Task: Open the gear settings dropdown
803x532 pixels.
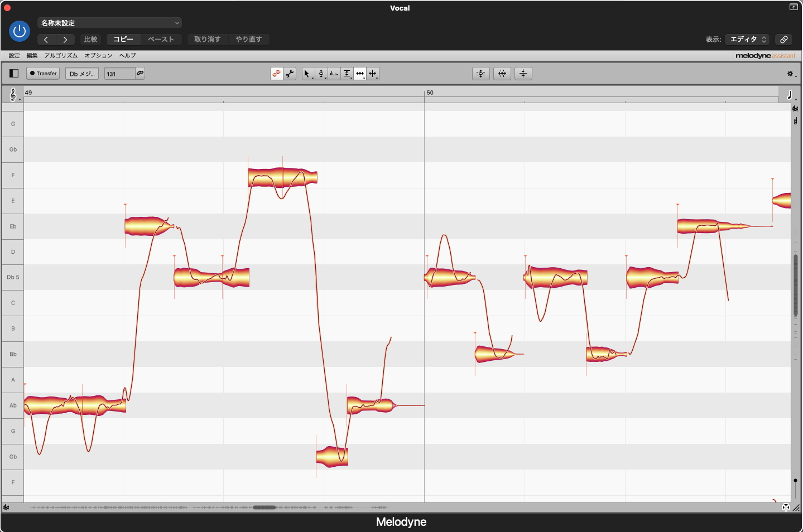Action: [791, 74]
